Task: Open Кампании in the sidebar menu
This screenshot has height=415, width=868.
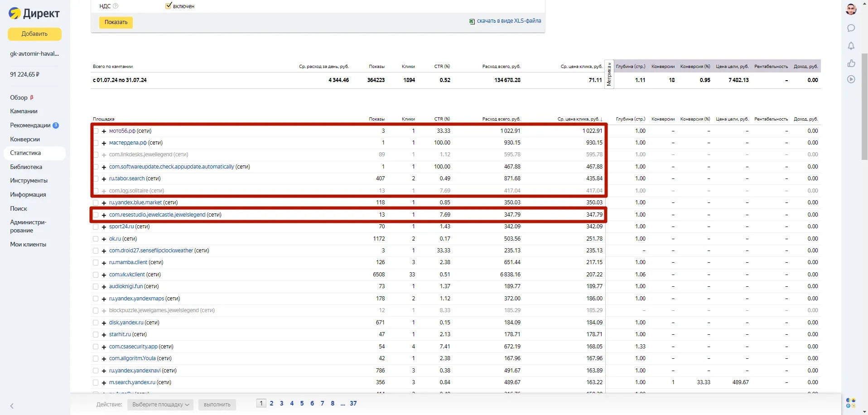Action: point(24,111)
